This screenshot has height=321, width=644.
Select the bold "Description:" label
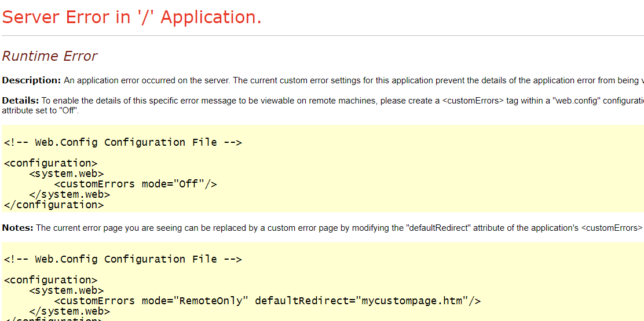[x=32, y=80]
